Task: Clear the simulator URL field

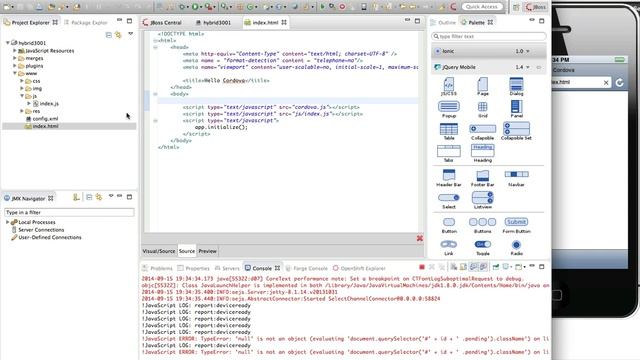Action: click(606, 82)
